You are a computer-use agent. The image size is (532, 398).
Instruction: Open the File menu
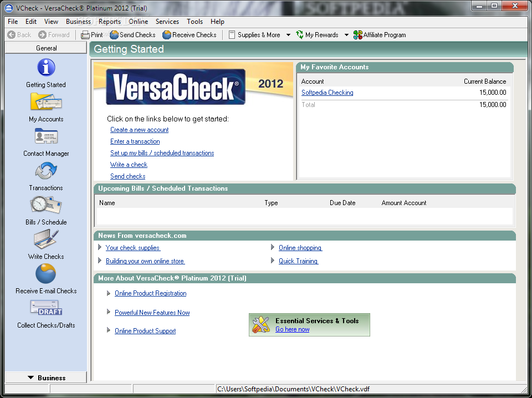[13, 22]
